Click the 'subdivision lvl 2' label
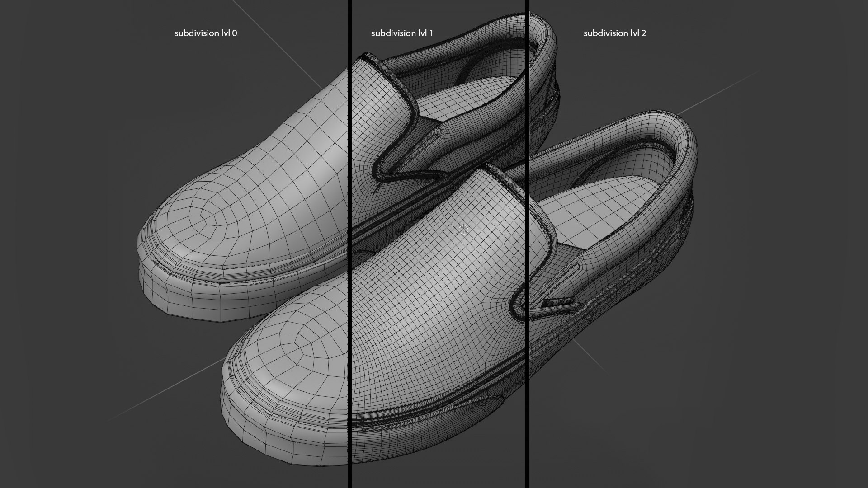Image resolution: width=868 pixels, height=488 pixels. [615, 33]
